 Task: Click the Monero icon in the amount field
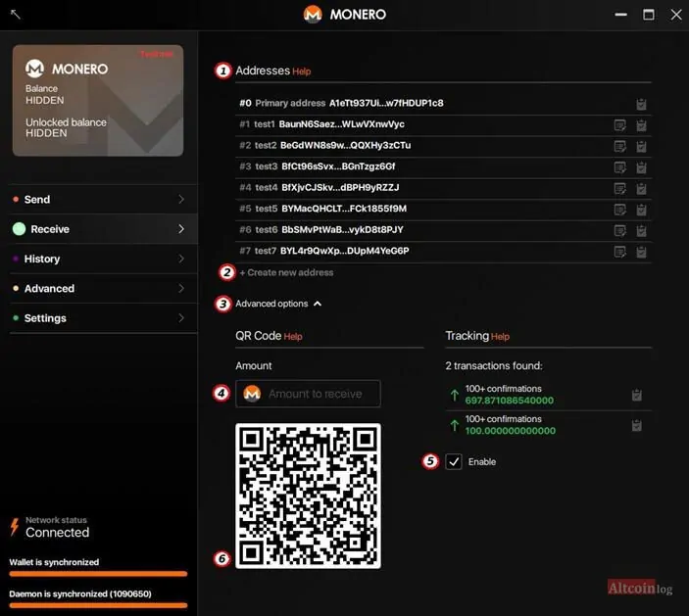pyautogui.click(x=252, y=394)
